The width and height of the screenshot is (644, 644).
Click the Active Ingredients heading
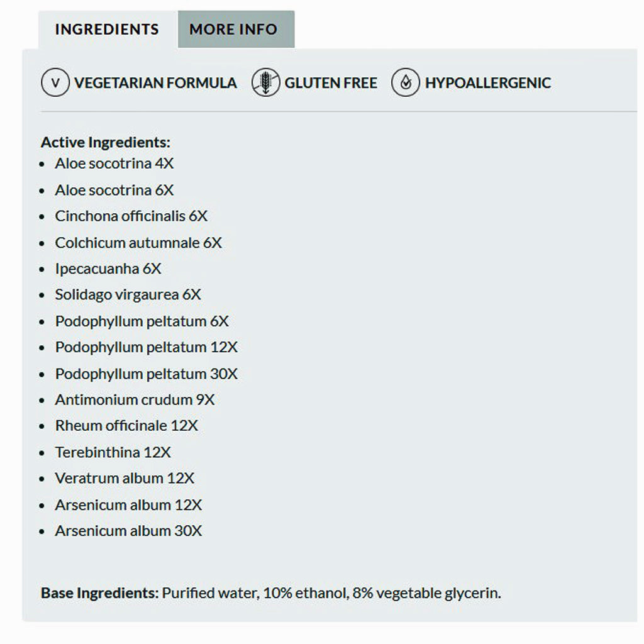pyautogui.click(x=106, y=143)
